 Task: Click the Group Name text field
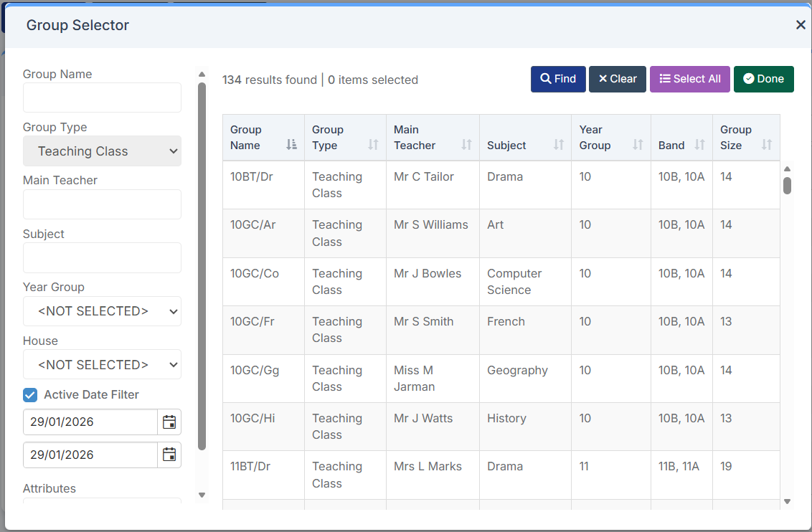[102, 98]
